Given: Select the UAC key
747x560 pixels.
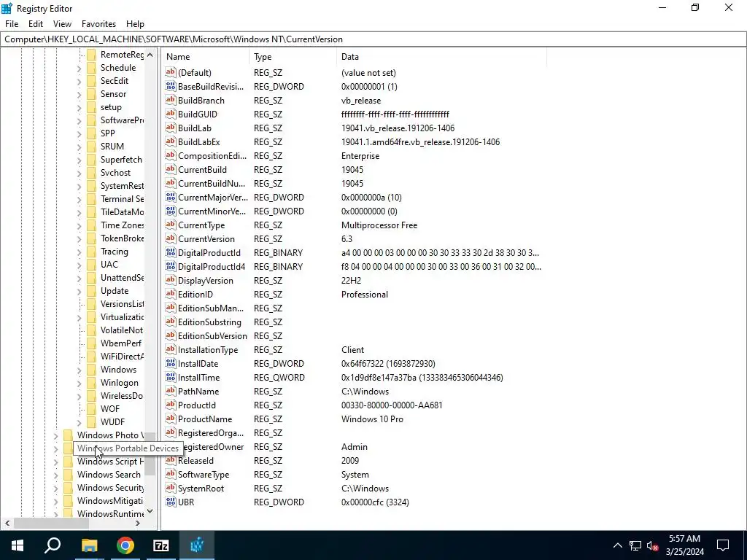Looking at the screenshot, I should [109, 264].
